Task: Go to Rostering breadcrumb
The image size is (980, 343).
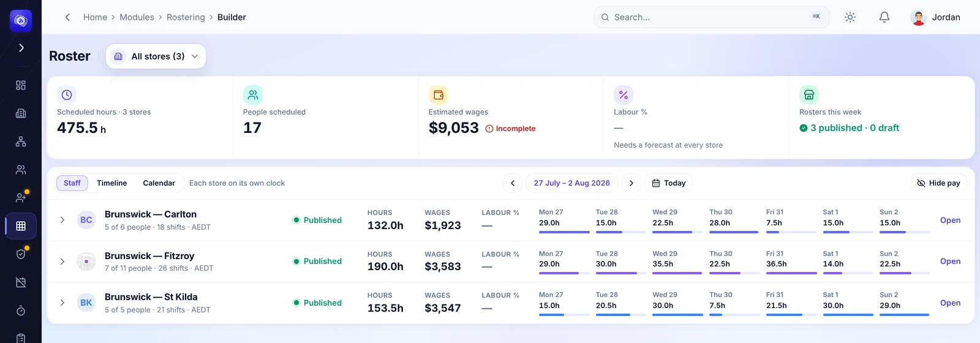Action: [186, 17]
